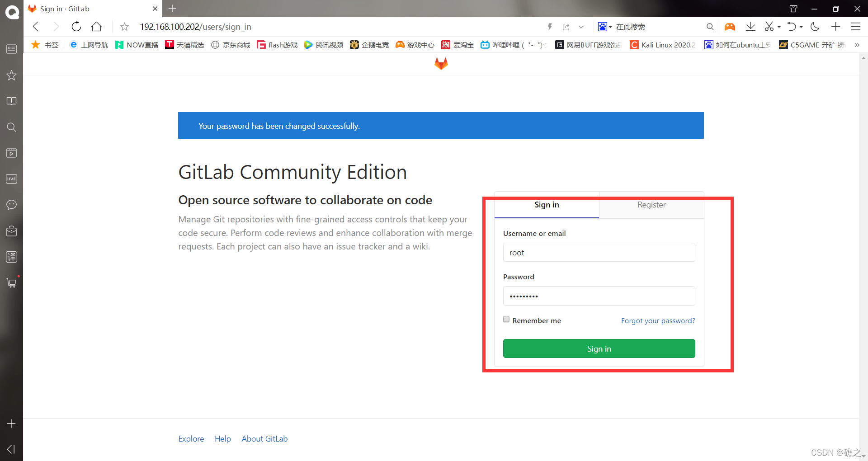The width and height of the screenshot is (868, 461).
Task: Show more bookmarks with the overflow chevron
Action: coord(857,45)
